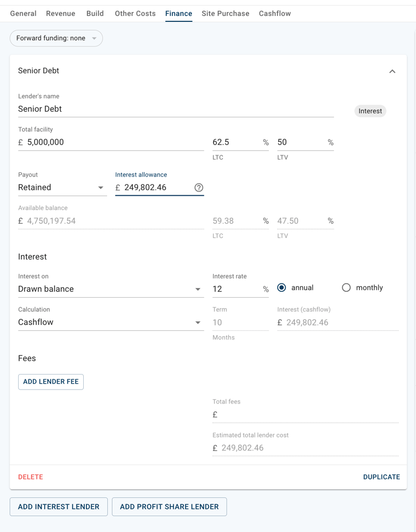This screenshot has height=532, width=416.
Task: Click the ADD LENDER FEE button
Action: point(51,382)
